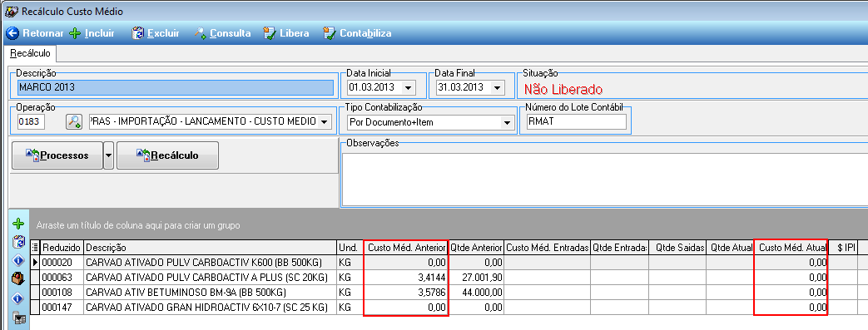This screenshot has width=868, height=330.
Task: Click the toolbox icon in the grid sidebar
Action: (x=18, y=279)
